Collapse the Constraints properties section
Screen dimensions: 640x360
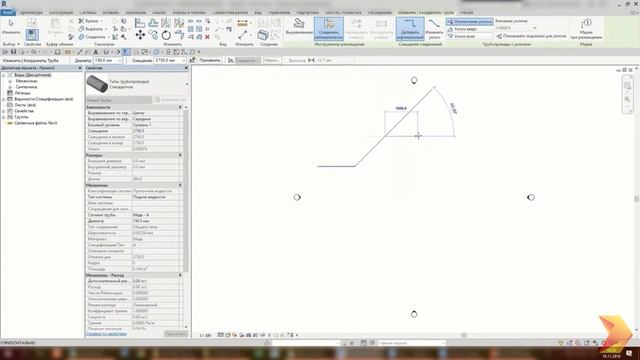(180, 107)
